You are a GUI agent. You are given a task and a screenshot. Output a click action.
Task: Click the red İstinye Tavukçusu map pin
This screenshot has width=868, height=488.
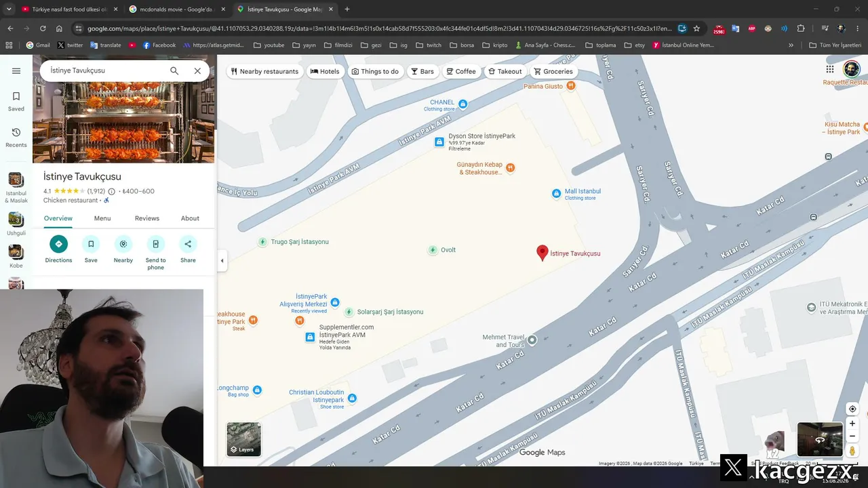click(542, 253)
